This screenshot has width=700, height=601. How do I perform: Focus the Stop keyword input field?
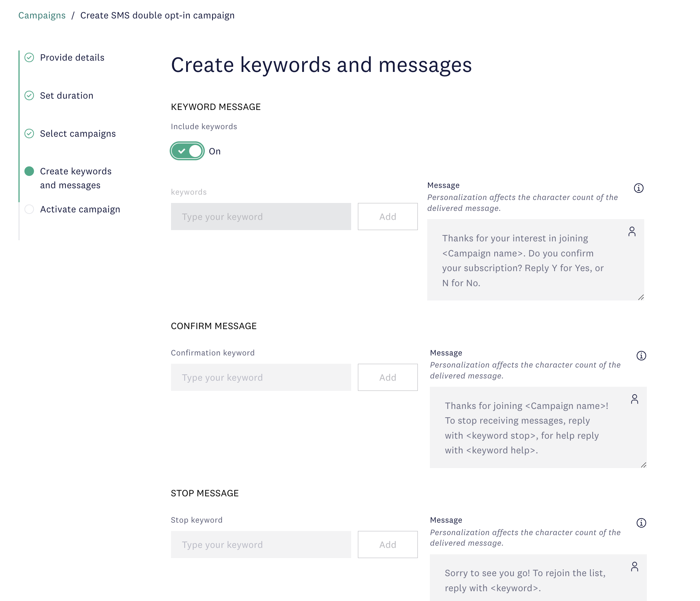click(x=261, y=545)
